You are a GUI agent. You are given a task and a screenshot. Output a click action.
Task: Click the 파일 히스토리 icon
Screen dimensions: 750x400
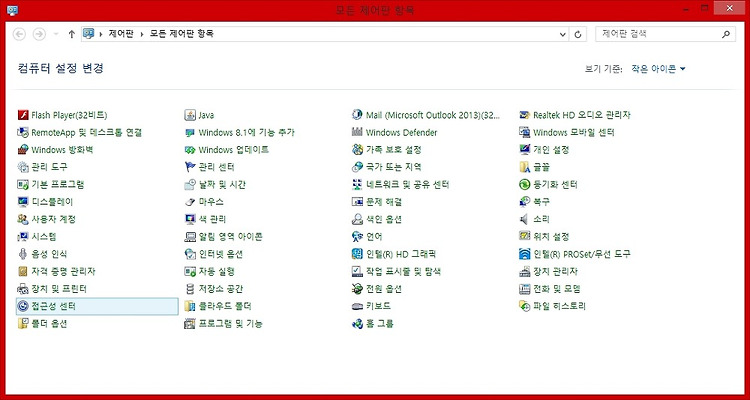(525, 306)
